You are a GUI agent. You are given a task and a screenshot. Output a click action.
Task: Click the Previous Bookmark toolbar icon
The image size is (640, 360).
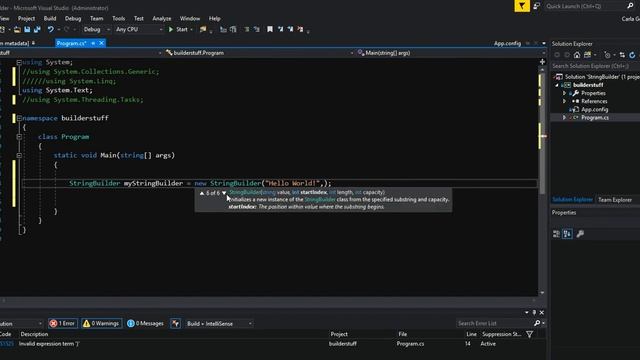pyautogui.click(x=280, y=29)
